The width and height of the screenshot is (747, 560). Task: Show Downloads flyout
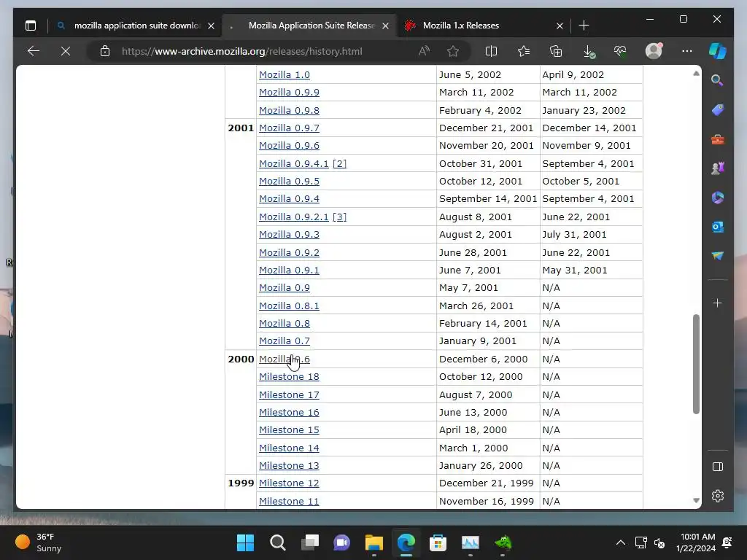click(589, 52)
